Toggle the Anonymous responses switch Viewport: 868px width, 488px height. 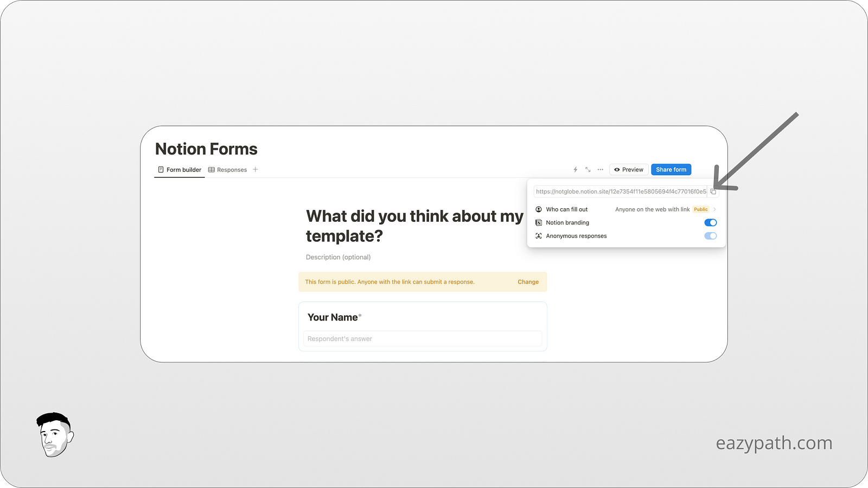(711, 235)
